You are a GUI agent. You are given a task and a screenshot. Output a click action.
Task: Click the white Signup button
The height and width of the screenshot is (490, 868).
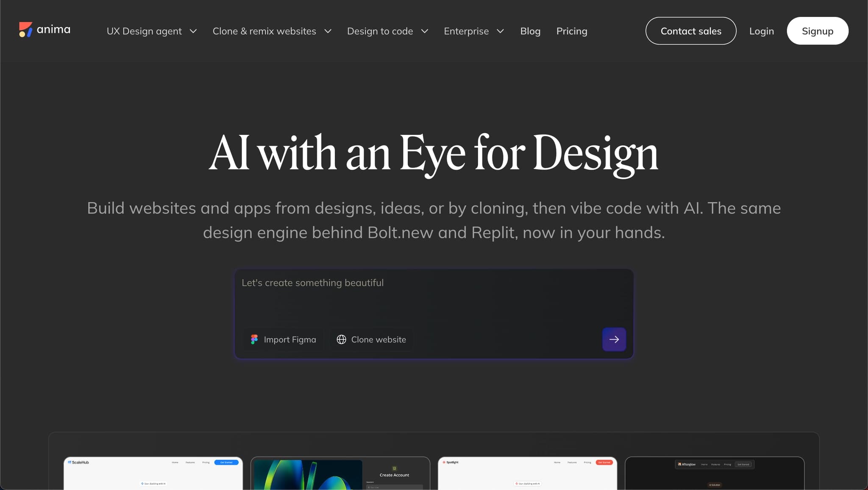point(818,31)
